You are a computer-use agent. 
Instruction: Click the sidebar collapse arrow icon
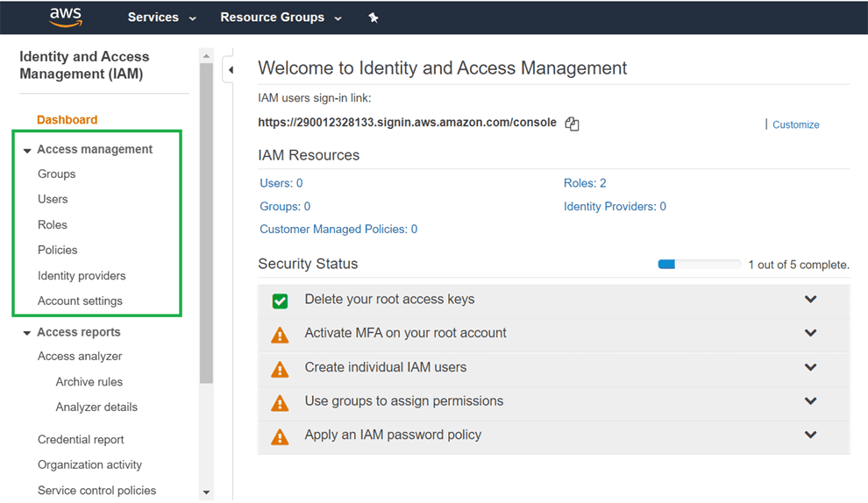pos(230,70)
